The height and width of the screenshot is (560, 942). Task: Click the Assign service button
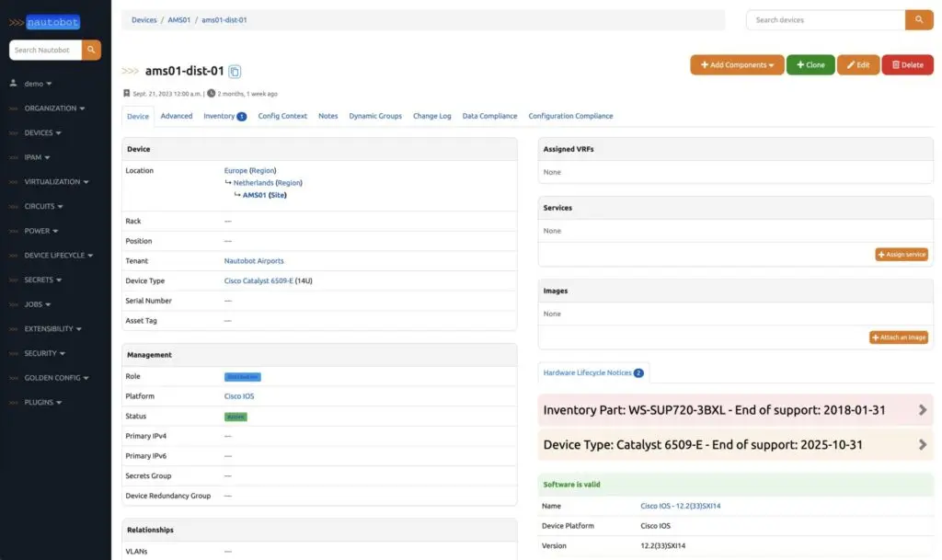pos(902,255)
